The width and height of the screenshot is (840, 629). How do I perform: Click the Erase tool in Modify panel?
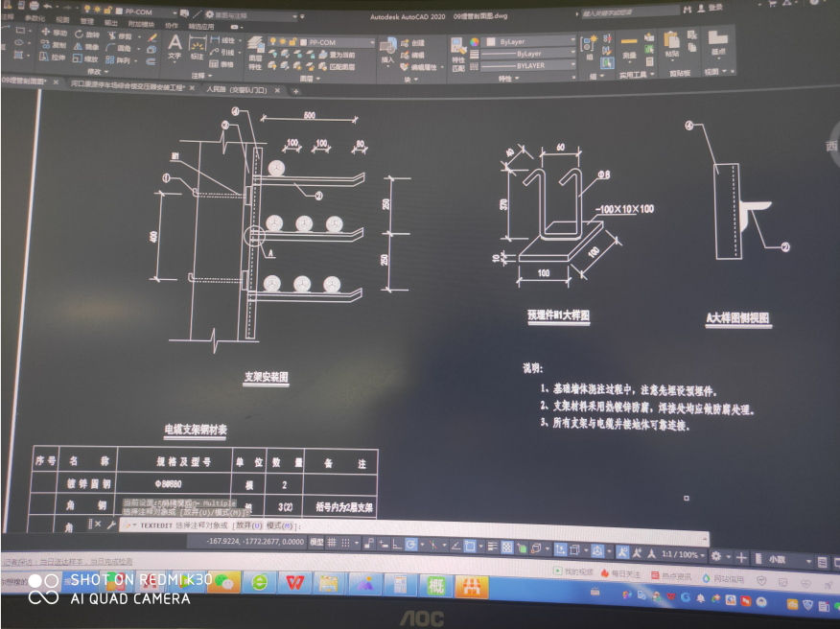click(152, 37)
